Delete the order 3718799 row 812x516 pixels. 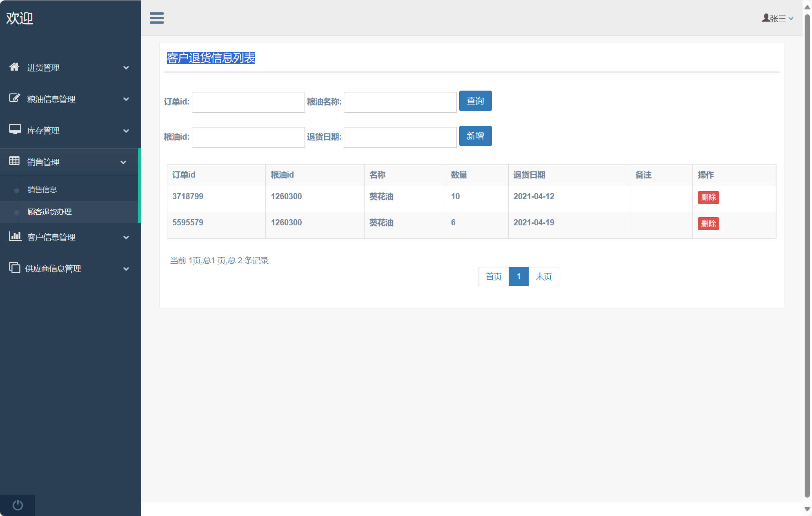tap(708, 198)
